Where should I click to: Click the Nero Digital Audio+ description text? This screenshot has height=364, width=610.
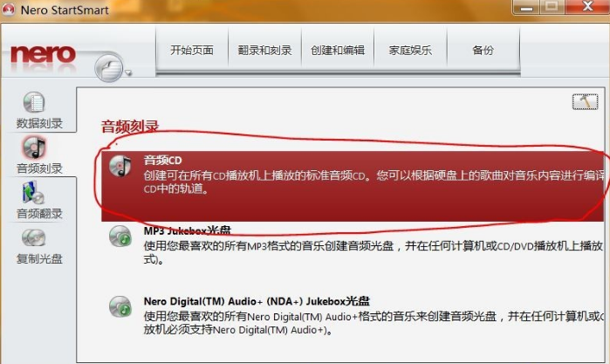(x=374, y=323)
